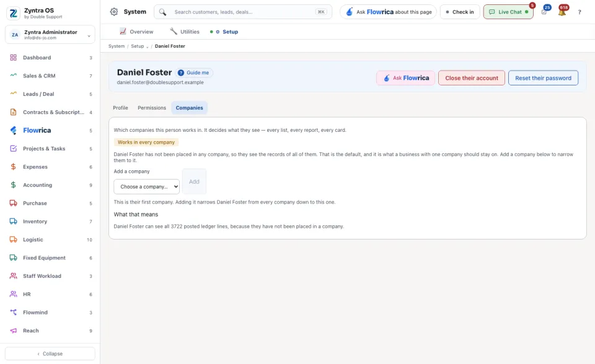Expand the Zyntra Administrator account menu

(x=50, y=35)
